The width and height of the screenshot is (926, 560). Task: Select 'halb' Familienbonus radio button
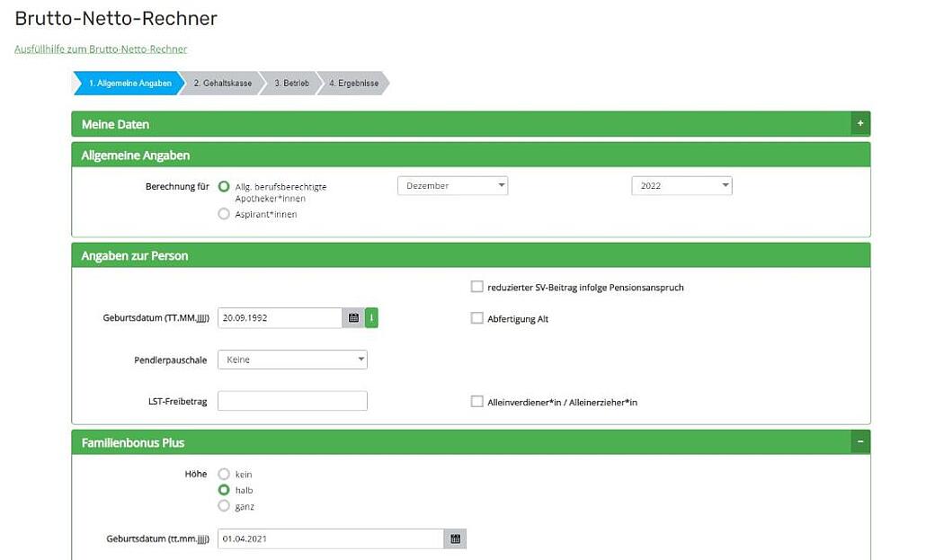tap(224, 491)
